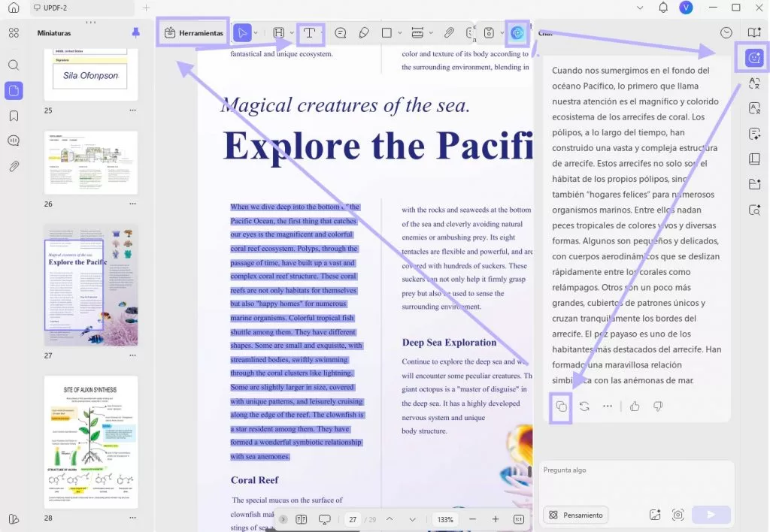
Task: Give thumbs up to the response
Action: [x=635, y=407]
